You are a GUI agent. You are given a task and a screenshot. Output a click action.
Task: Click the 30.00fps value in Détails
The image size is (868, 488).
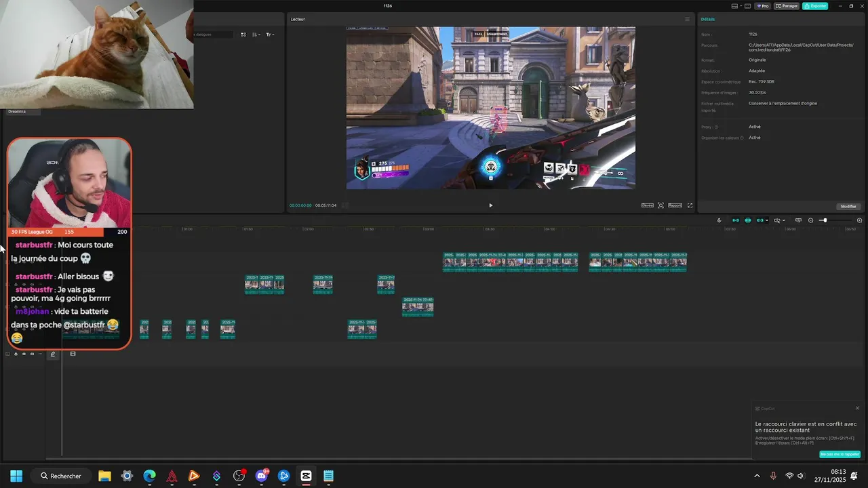(757, 92)
